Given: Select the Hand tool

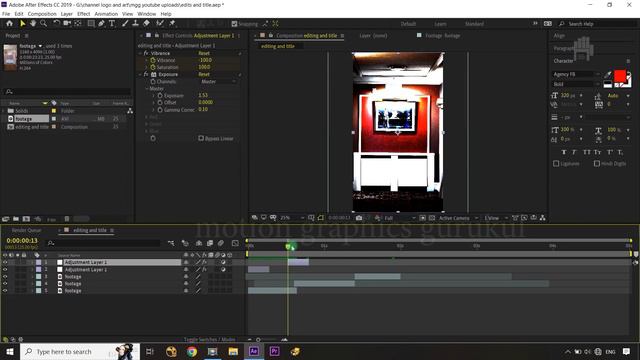Looking at the screenshot, I should pos(33,24).
